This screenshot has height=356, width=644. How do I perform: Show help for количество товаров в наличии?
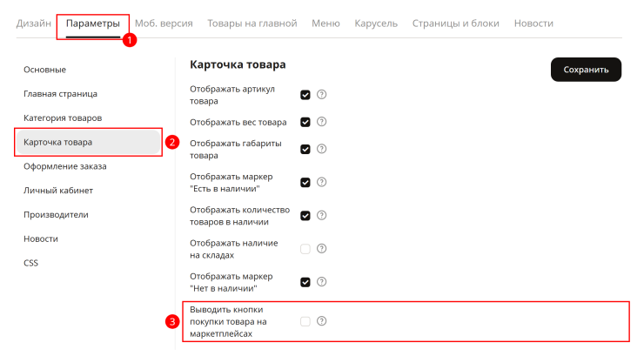tap(322, 216)
